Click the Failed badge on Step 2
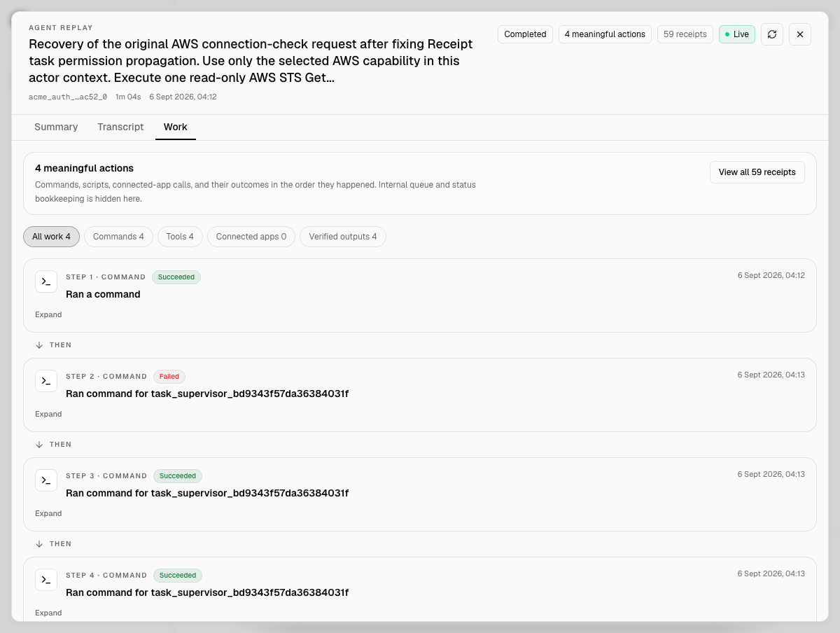This screenshot has width=840, height=633. tap(169, 377)
